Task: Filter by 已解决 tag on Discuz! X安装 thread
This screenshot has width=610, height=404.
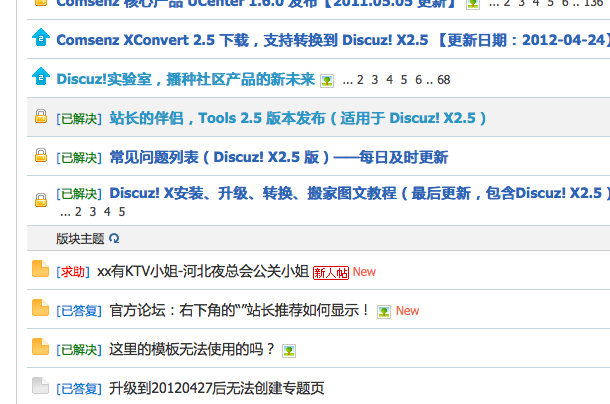Action: click(79, 193)
